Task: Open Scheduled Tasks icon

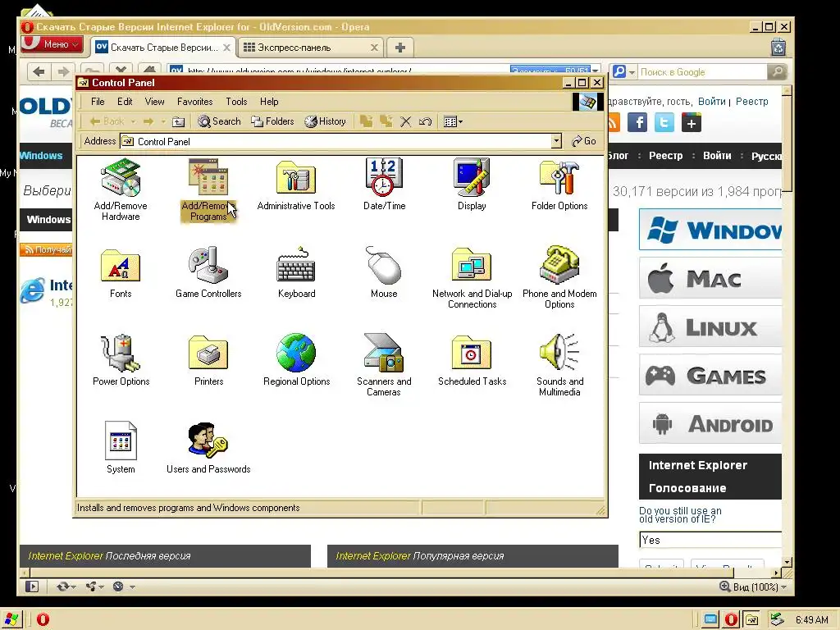Action: 472,360
